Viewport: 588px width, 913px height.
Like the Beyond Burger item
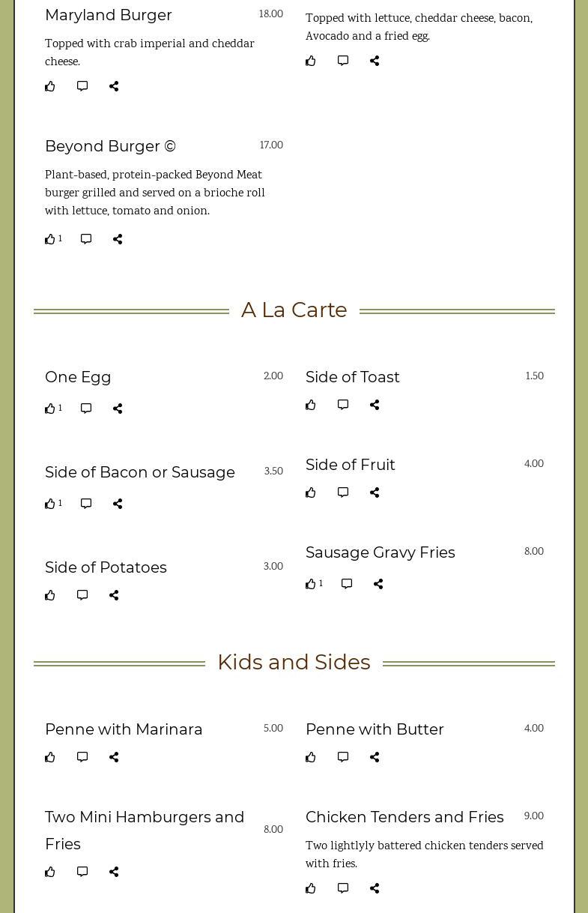pyautogui.click(x=50, y=240)
